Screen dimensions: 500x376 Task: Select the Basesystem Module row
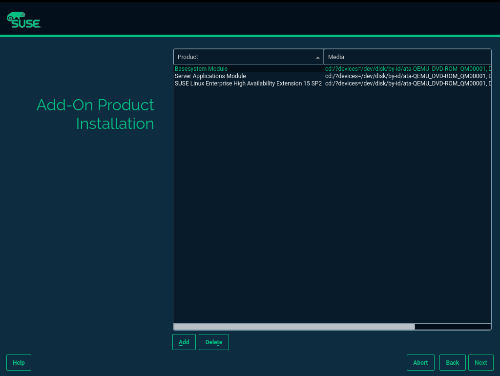[x=332, y=69]
